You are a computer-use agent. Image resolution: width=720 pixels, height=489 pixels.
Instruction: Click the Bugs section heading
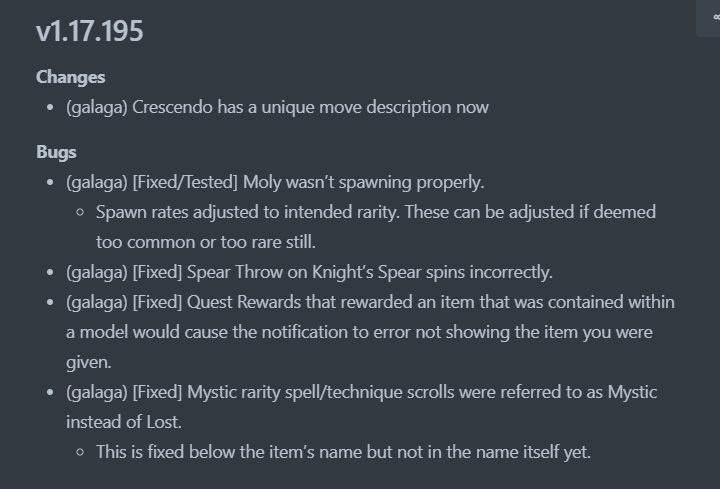coord(56,152)
